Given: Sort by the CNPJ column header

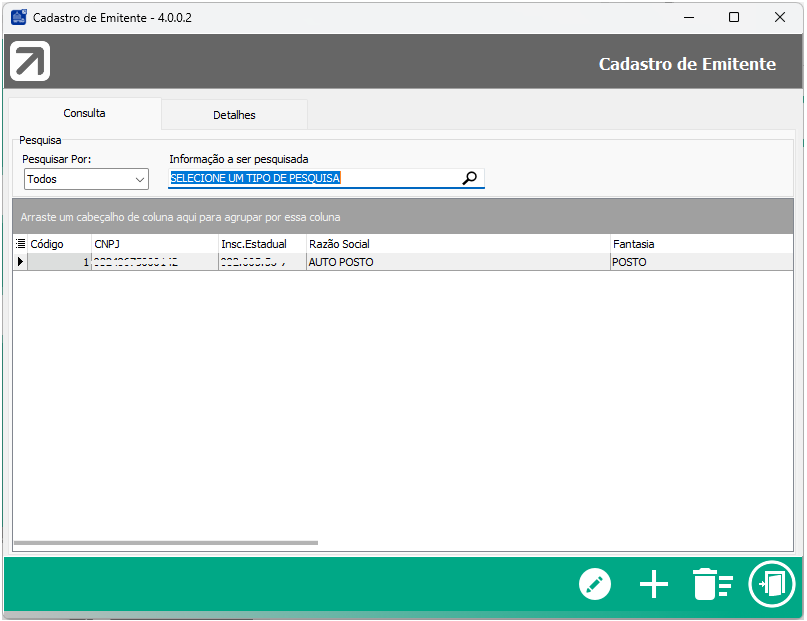Looking at the screenshot, I should click(x=154, y=244).
